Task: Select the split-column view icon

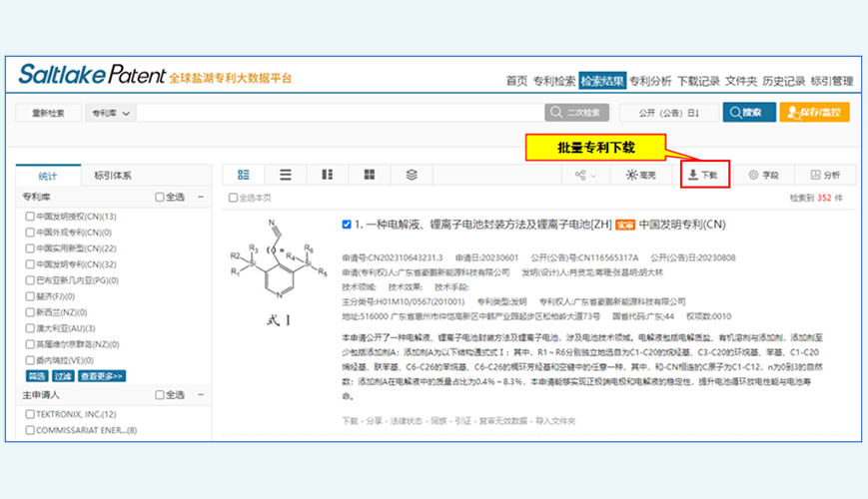Action: [328, 175]
